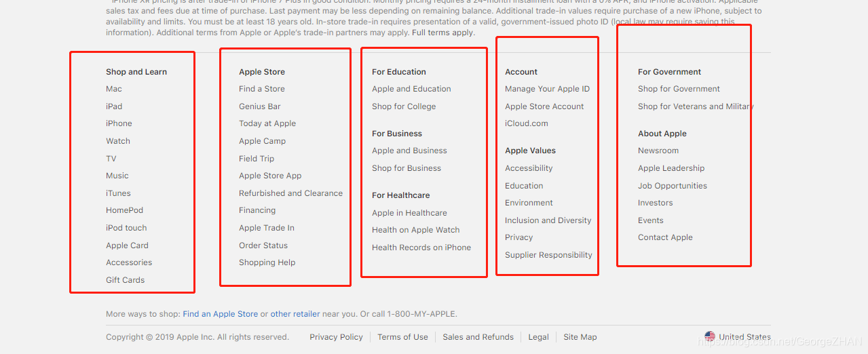Go to Shop for Business
Image resolution: width=868 pixels, height=354 pixels.
pos(407,168)
